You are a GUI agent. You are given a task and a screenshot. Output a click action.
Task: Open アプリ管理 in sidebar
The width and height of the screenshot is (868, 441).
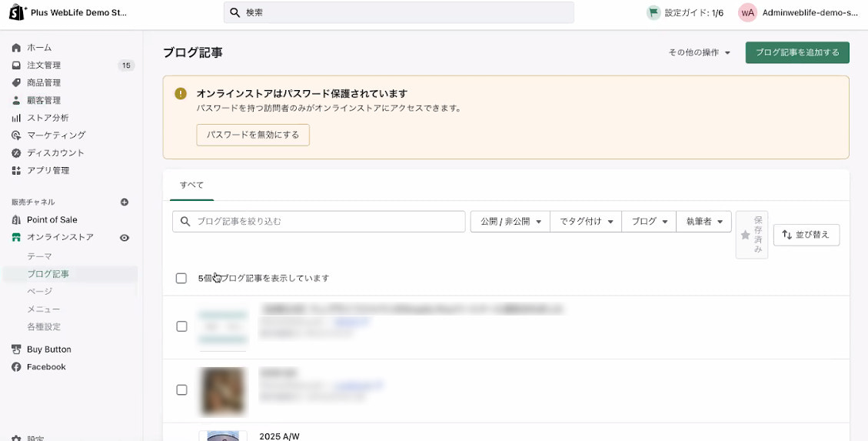[x=48, y=171]
